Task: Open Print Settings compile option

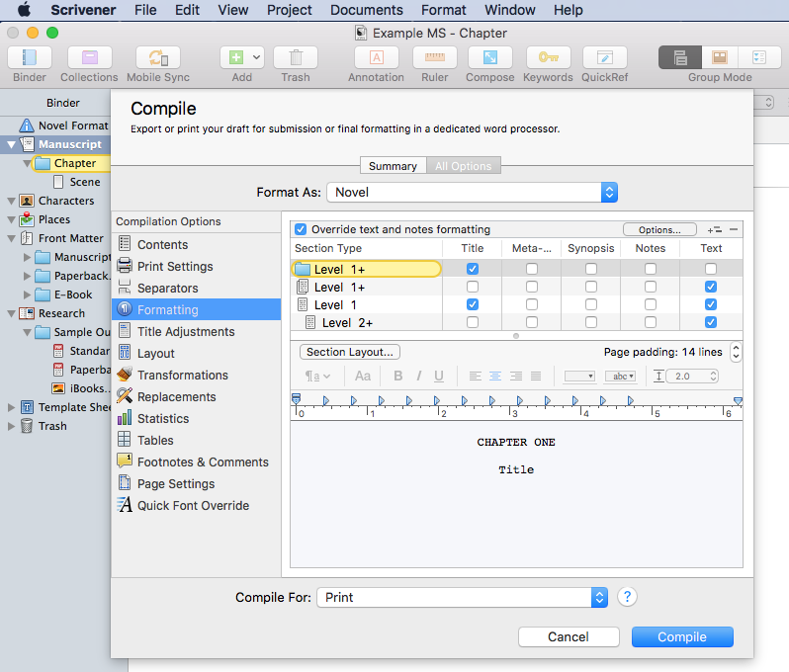Action: coord(196,266)
